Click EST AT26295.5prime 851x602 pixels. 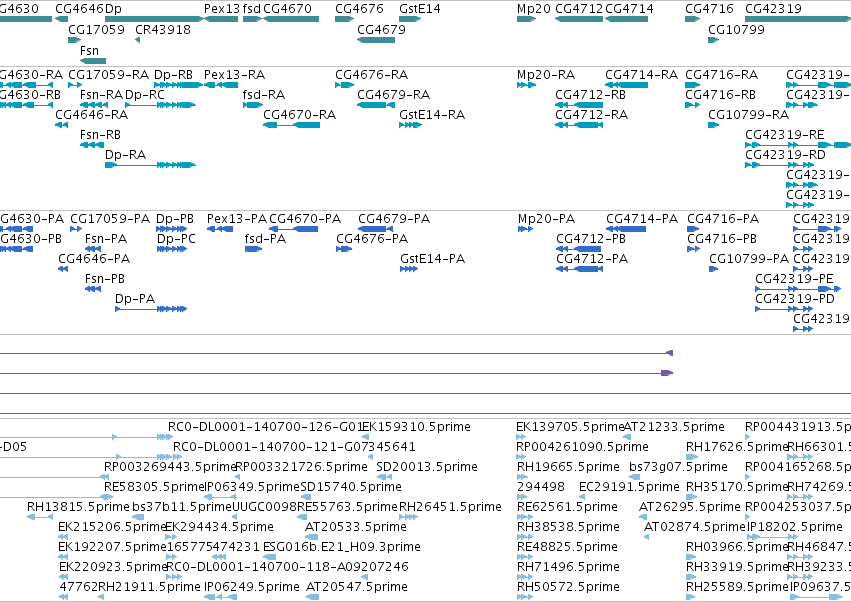click(690, 507)
